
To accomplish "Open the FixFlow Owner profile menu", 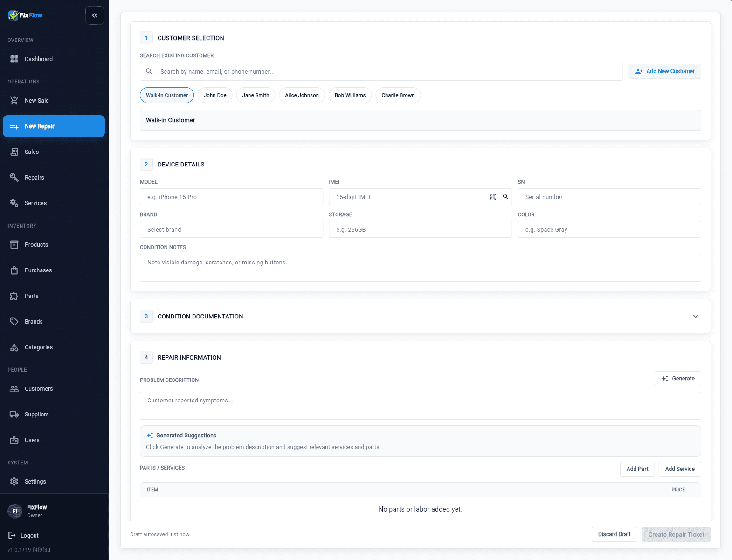I will click(36, 511).
